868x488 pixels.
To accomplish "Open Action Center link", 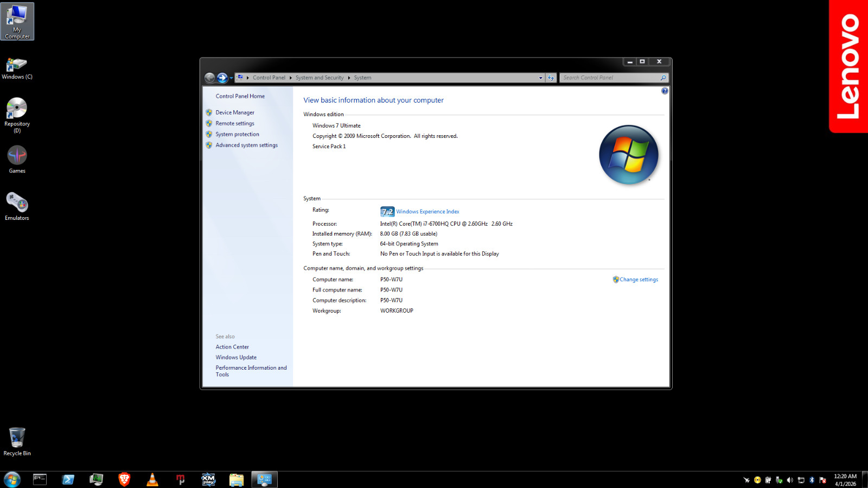I will (x=232, y=347).
